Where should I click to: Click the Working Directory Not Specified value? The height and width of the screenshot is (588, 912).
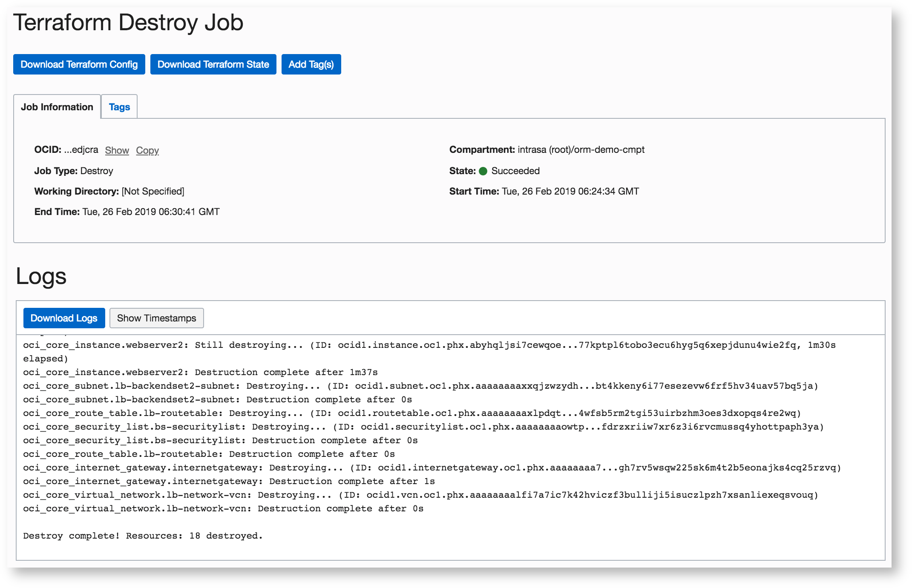153,192
